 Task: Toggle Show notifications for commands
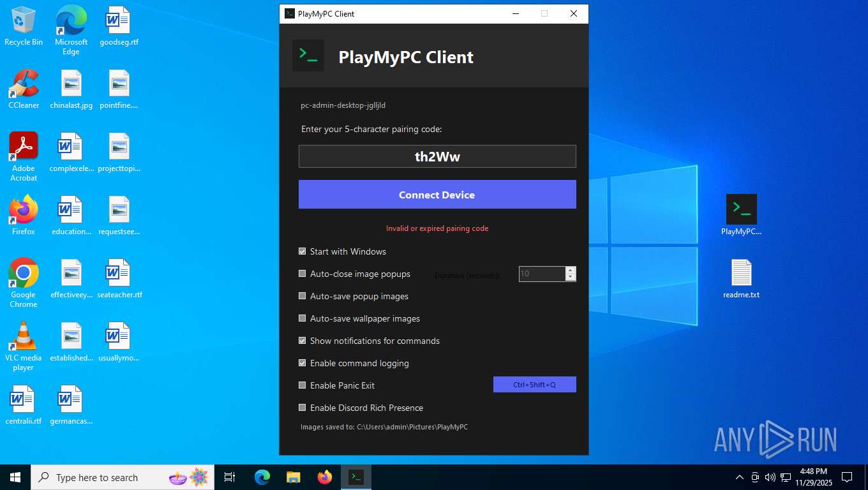coord(303,341)
